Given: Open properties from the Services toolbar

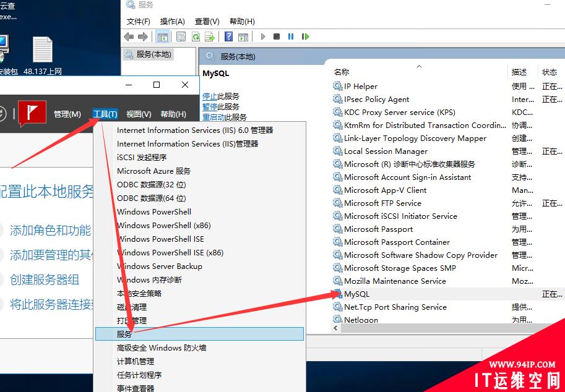Looking at the screenshot, I should point(181,36).
